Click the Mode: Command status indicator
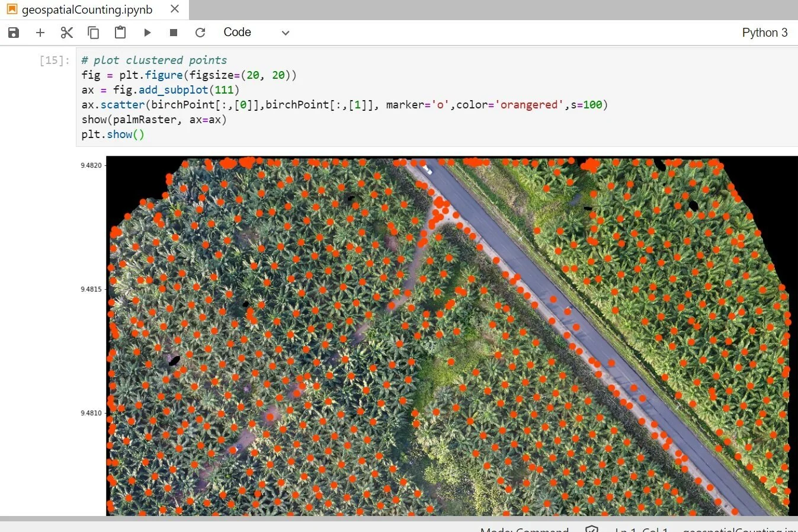 [524, 529]
